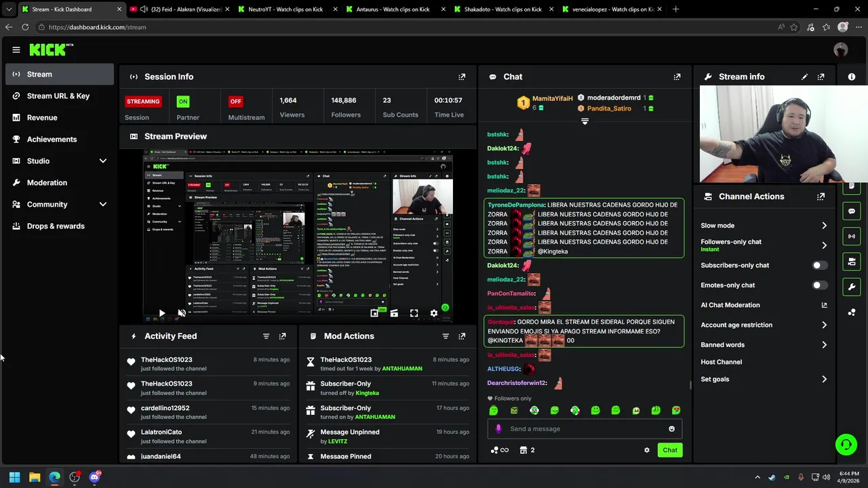This screenshot has height=488, width=868.
Task: Pop out the Activity Feed panel
Action: pyautogui.click(x=283, y=336)
